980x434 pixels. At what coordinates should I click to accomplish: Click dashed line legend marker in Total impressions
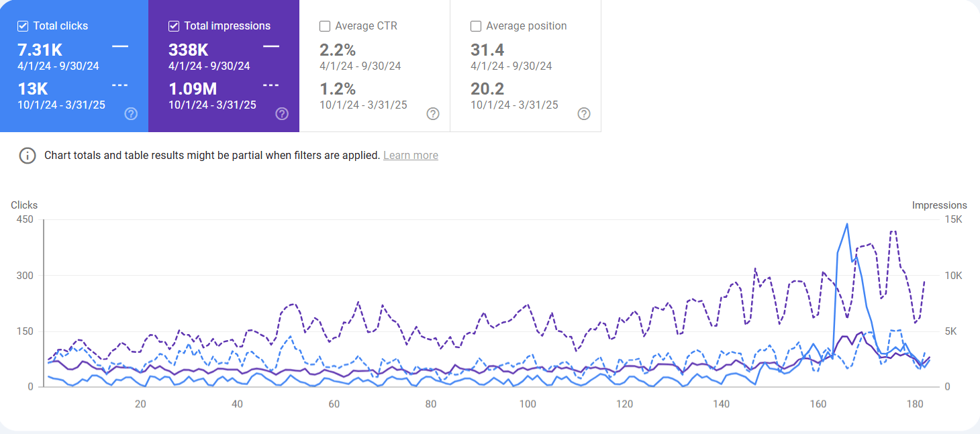click(x=271, y=85)
